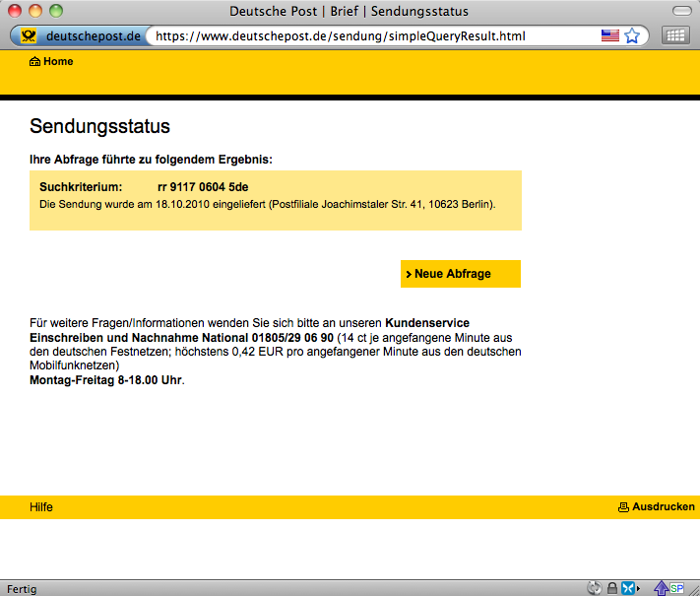Click the padlock security icon in status bar
This screenshot has height=596, width=700.
[611, 588]
